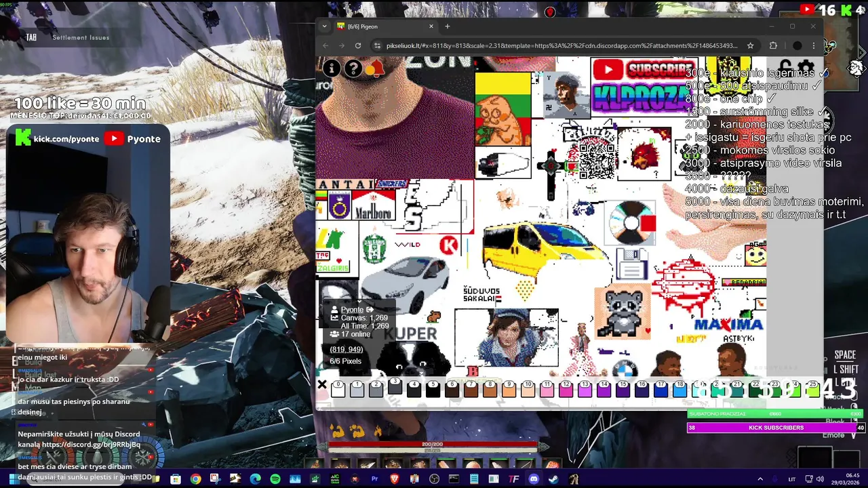Pick light gray color swatch 1
868x488 pixels.
(x=357, y=388)
